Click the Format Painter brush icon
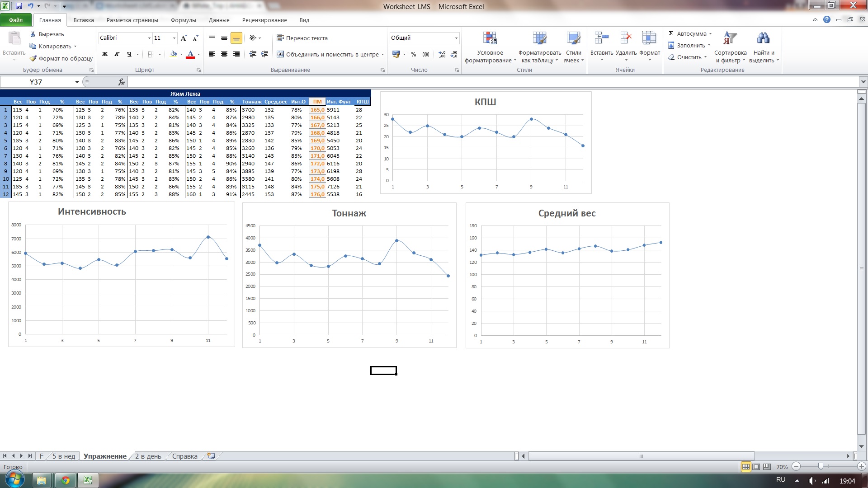 pos(33,58)
